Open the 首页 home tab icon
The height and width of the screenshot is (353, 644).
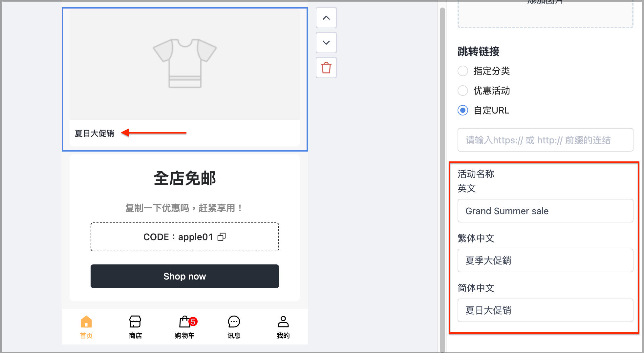[x=86, y=322]
